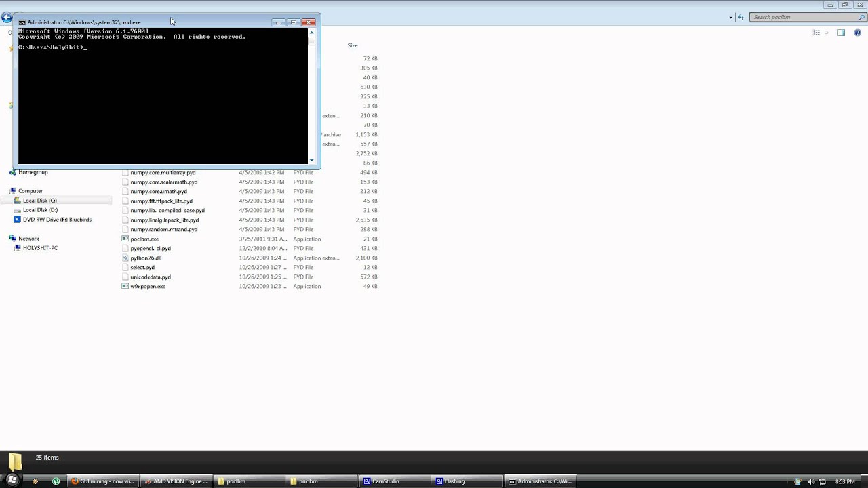868x488 pixels.
Task: Click the HOLYSHIT-PC computer icon
Action: pyautogui.click(x=17, y=248)
